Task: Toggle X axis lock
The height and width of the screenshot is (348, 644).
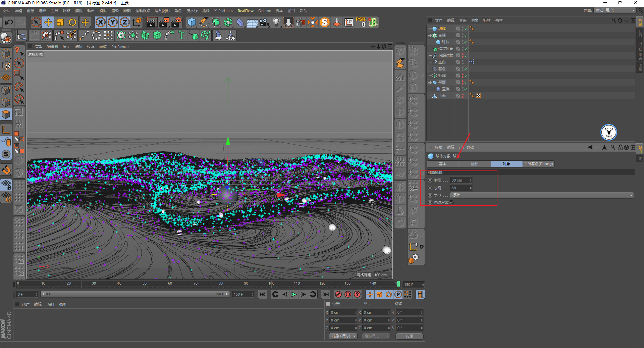Action: click(x=100, y=22)
